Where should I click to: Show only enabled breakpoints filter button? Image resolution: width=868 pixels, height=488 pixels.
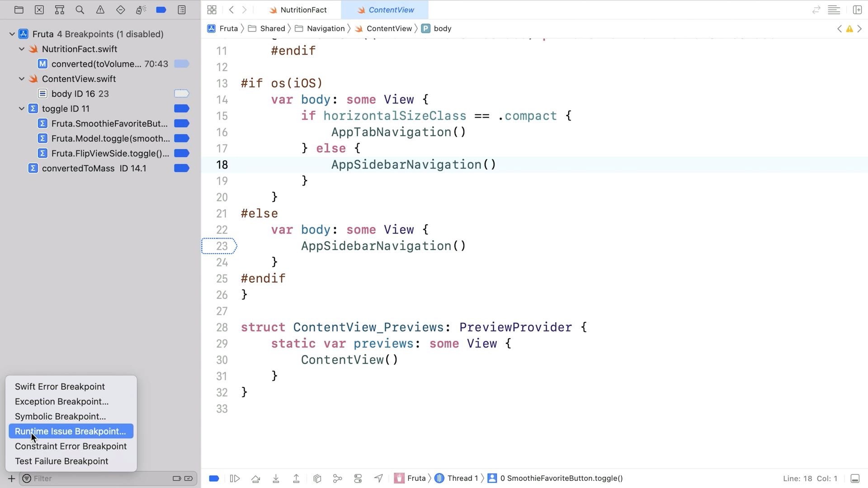coord(177,479)
